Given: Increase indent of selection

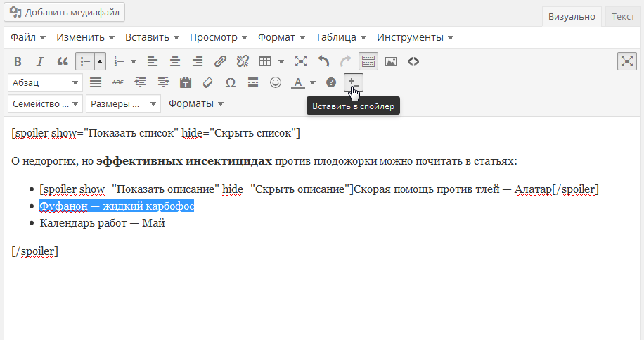Looking at the screenshot, I should [163, 82].
